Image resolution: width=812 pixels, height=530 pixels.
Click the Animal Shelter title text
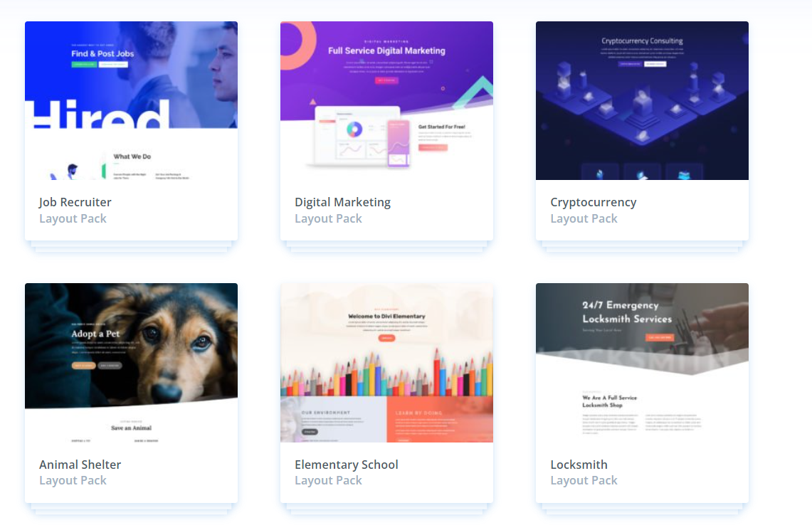(x=80, y=465)
